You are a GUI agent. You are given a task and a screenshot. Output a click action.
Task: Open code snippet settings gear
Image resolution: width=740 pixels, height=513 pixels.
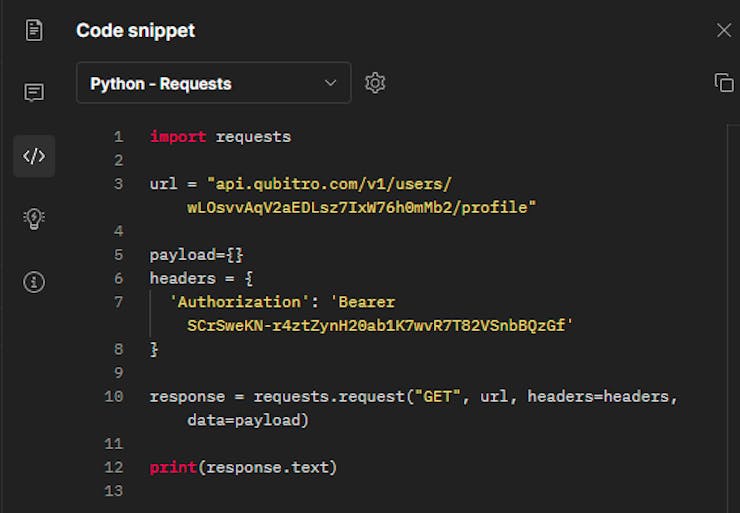pyautogui.click(x=375, y=83)
